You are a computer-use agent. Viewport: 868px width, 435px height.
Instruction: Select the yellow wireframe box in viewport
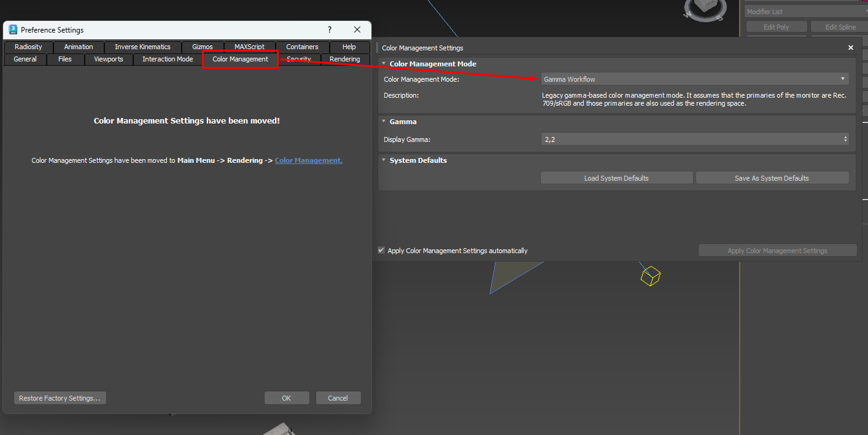(650, 276)
